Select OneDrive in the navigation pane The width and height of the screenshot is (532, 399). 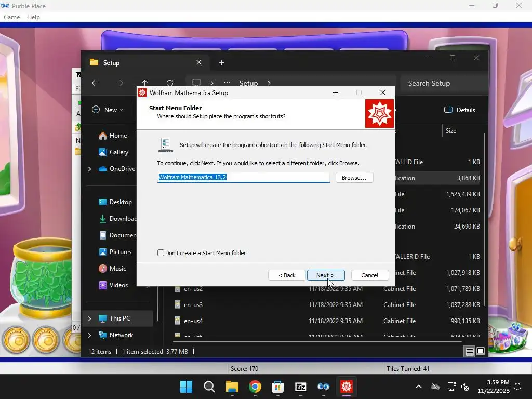117,169
